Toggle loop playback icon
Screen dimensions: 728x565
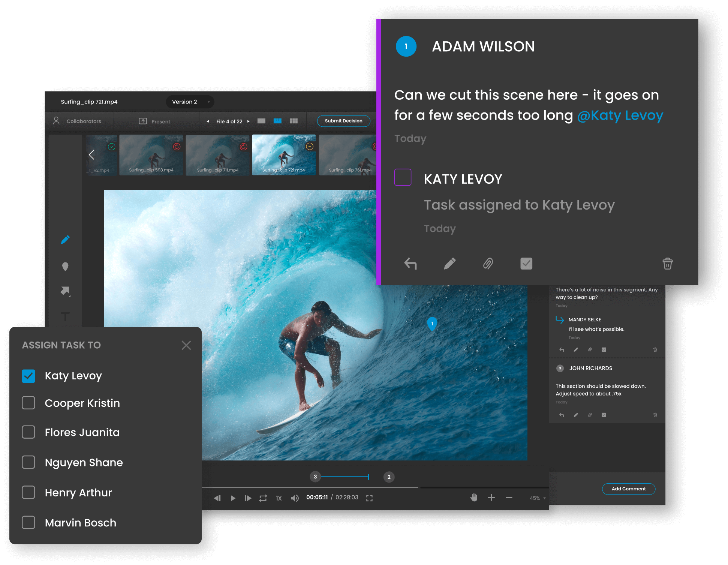point(263,498)
